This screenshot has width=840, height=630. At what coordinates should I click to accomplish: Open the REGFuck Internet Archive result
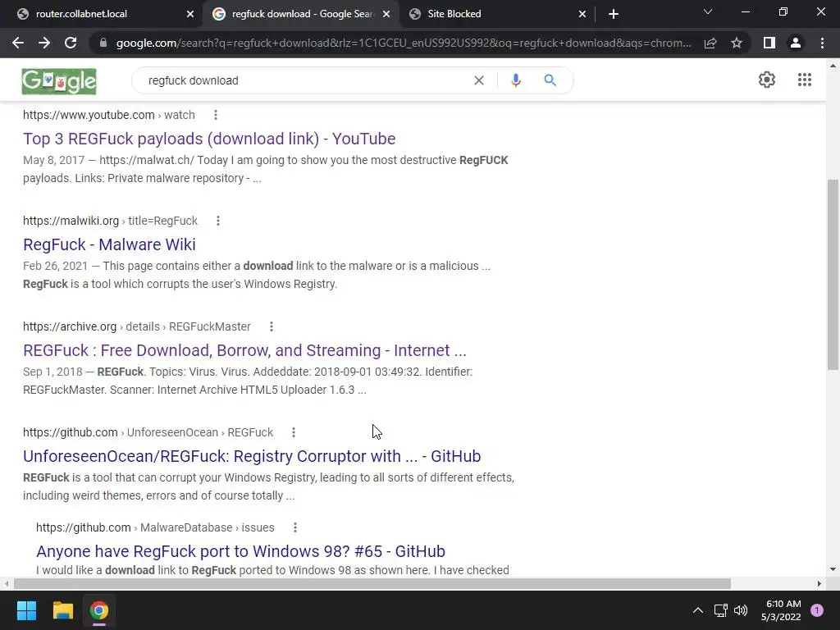click(244, 350)
